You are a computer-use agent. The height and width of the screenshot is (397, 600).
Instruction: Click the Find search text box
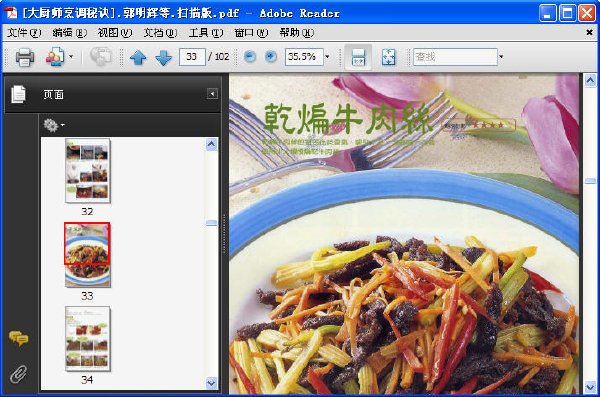click(x=455, y=57)
